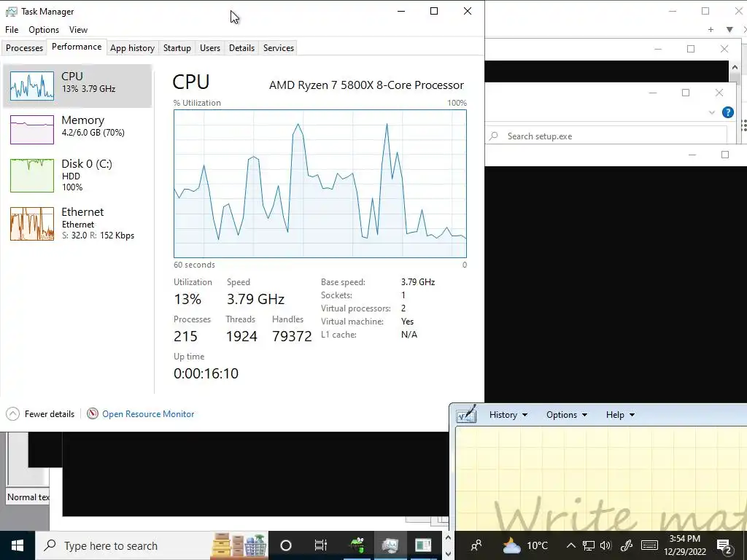Open the clock showing 3:54 PM
This screenshot has width=747, height=560.
click(685, 545)
